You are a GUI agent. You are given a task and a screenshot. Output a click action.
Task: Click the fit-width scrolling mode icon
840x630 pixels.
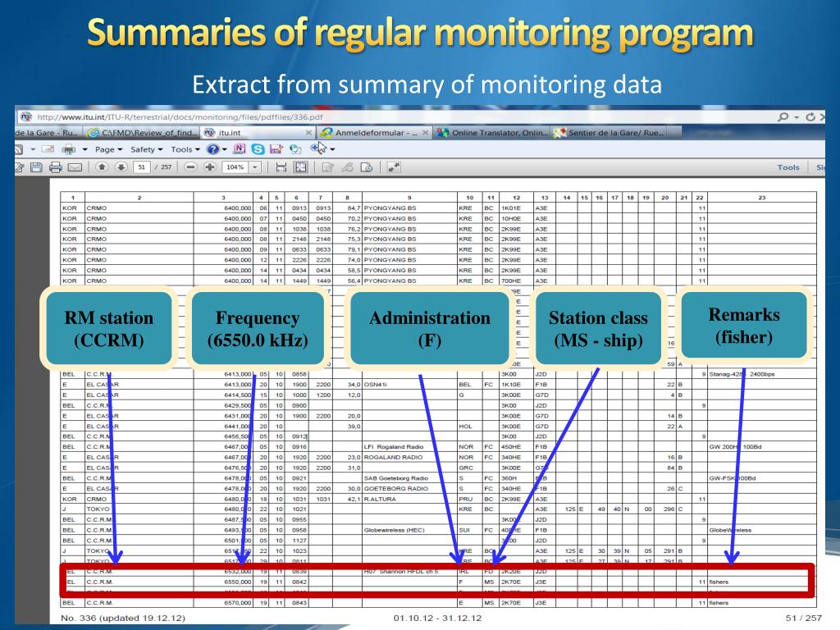pos(281,167)
